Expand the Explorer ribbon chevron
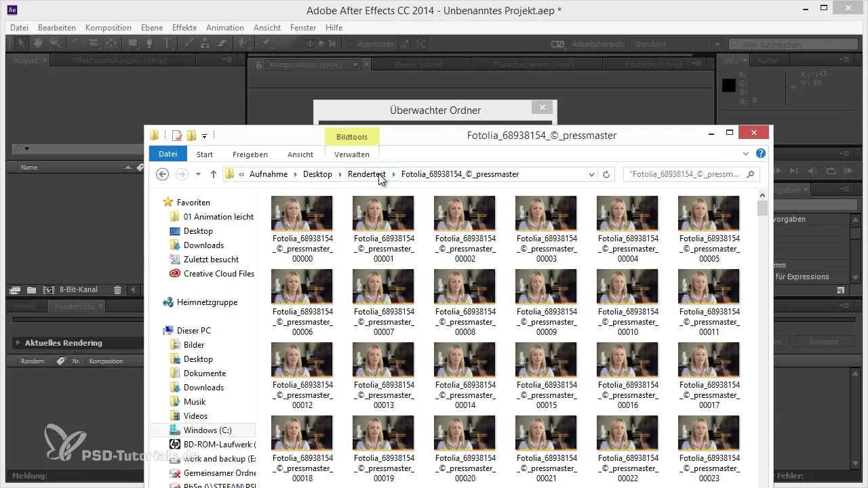Image resolution: width=868 pixels, height=488 pixels. click(x=746, y=154)
